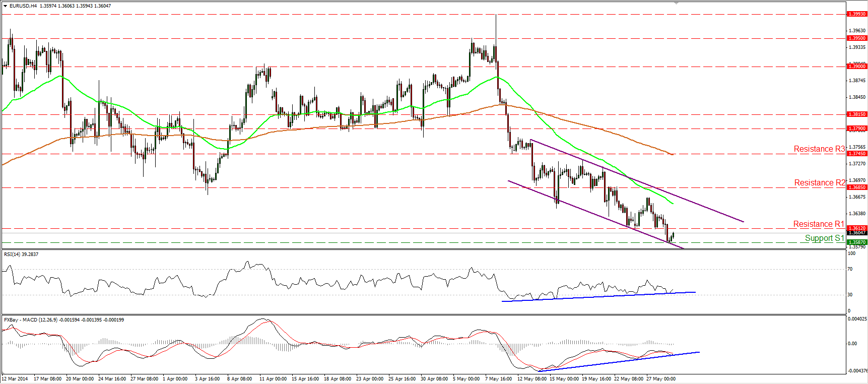The width and height of the screenshot is (868, 384).
Task: Click the 27 May 00:00 date label
Action: (661, 379)
